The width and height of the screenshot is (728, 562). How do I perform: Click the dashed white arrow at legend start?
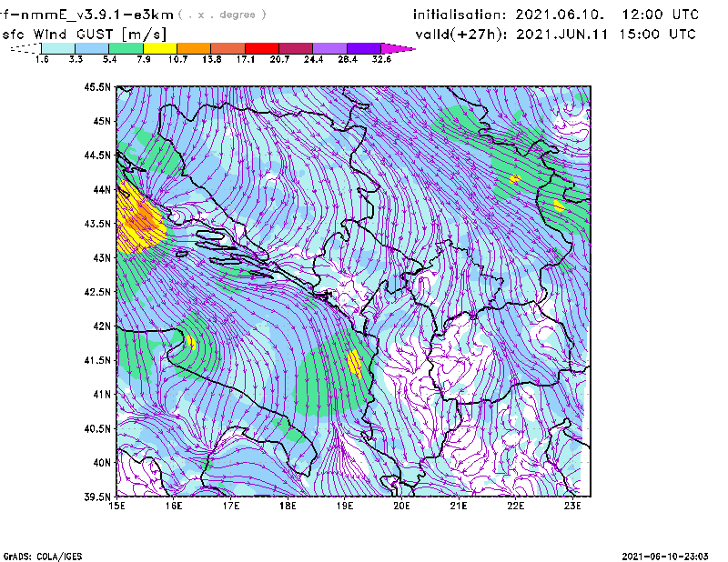click(x=25, y=48)
